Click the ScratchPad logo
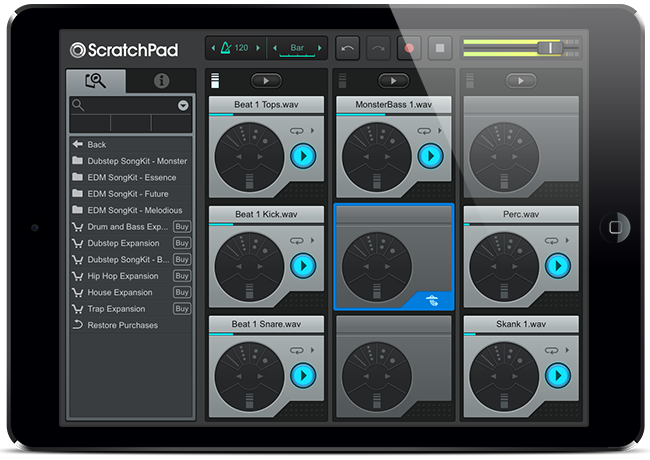 (x=124, y=50)
